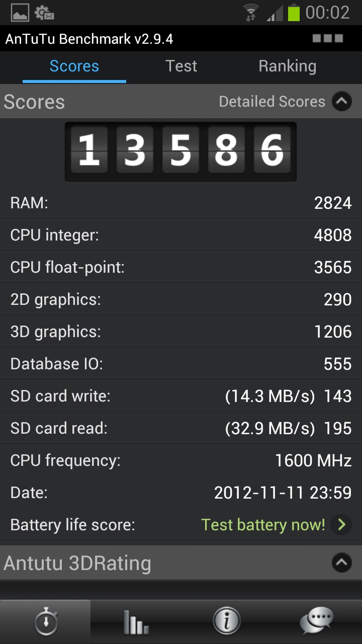Tap the info icon in bottom bar
Screen dimensions: 362x644
point(226,622)
